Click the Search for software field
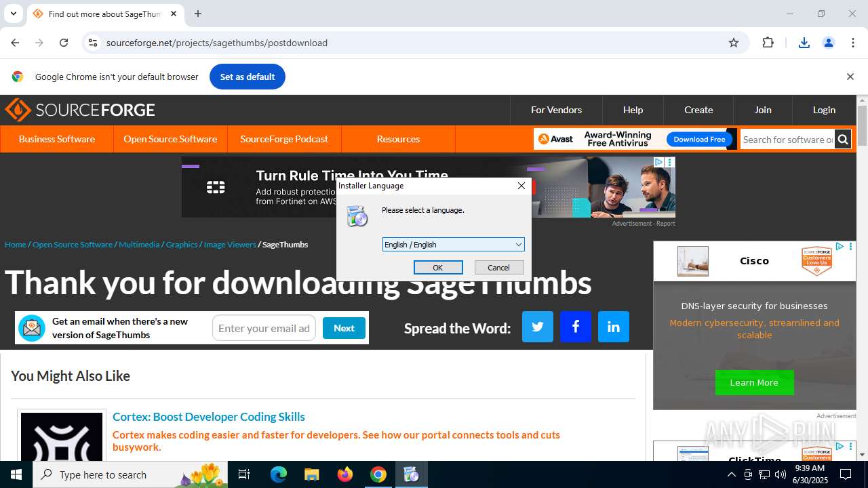The image size is (868, 488). coord(787,140)
